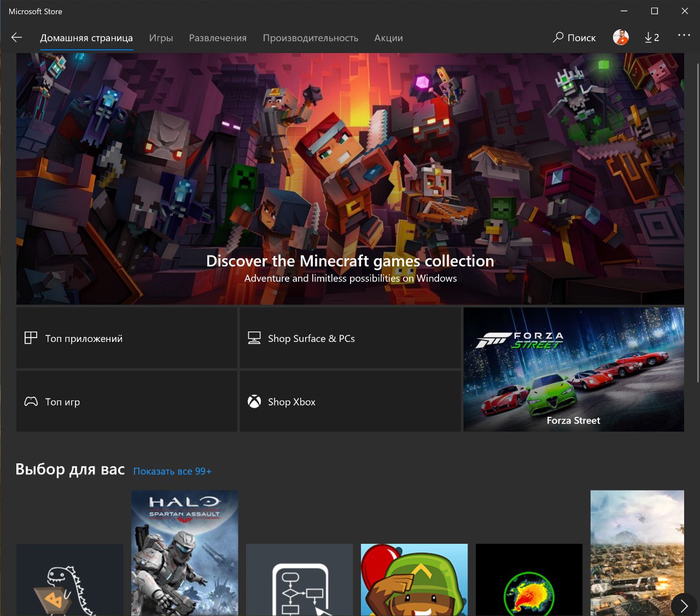Click the Выбор для вас heading
Image resolution: width=700 pixels, height=616 pixels.
point(70,469)
